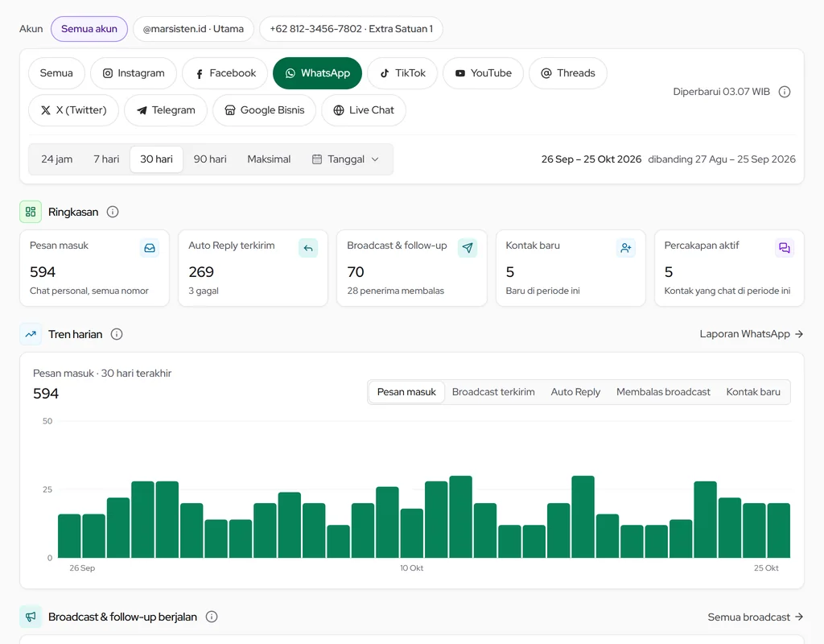Image resolution: width=824 pixels, height=644 pixels.
Task: Select the Semua channel filter
Action: pos(56,73)
